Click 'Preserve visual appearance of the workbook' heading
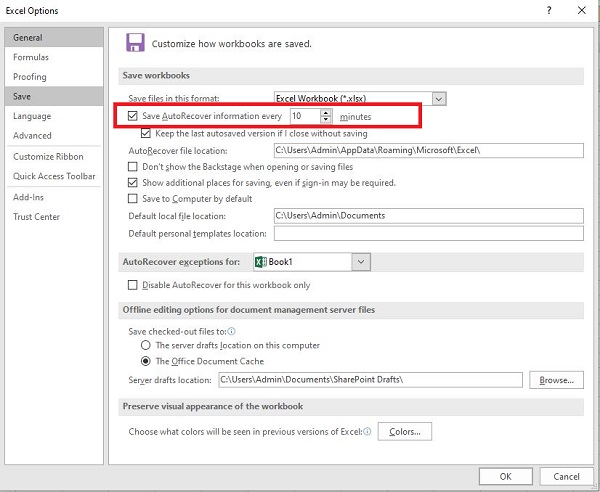 click(x=213, y=406)
